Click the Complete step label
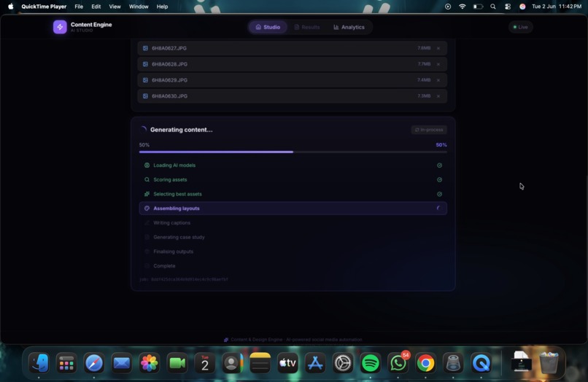588x382 pixels. point(164,266)
